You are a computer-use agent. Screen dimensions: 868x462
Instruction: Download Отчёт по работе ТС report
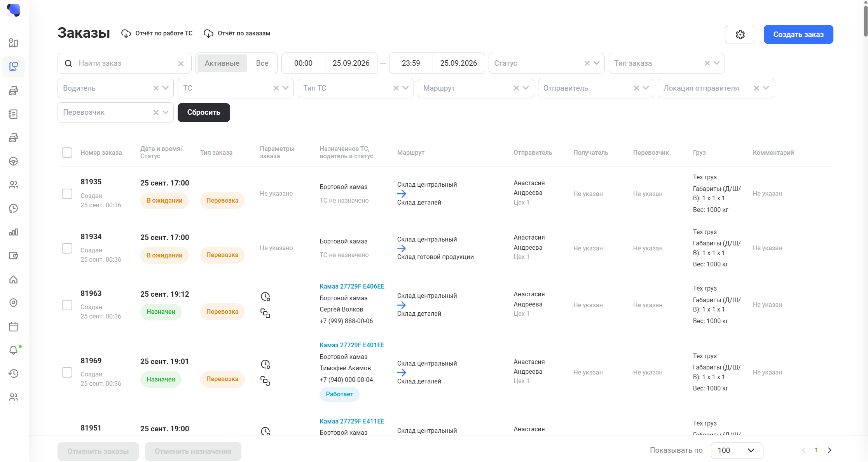coord(157,33)
